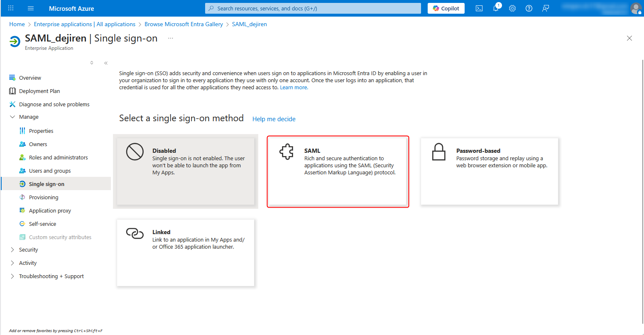This screenshot has height=335, width=644.
Task: Click the Self-service icon
Action: coord(22,224)
